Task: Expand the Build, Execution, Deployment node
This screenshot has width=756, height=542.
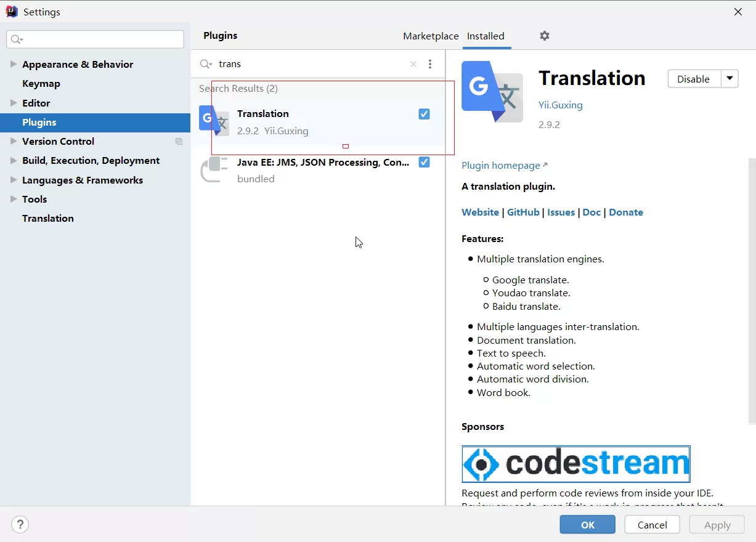Action: click(14, 161)
